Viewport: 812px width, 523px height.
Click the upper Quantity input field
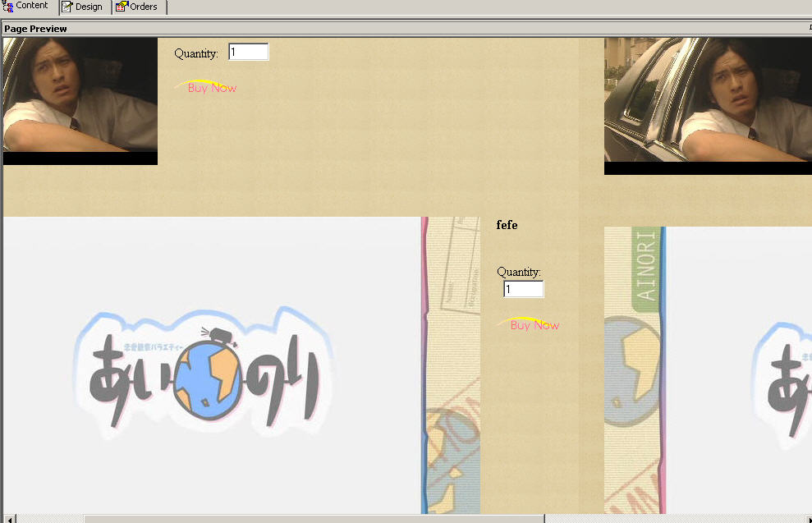coord(248,53)
